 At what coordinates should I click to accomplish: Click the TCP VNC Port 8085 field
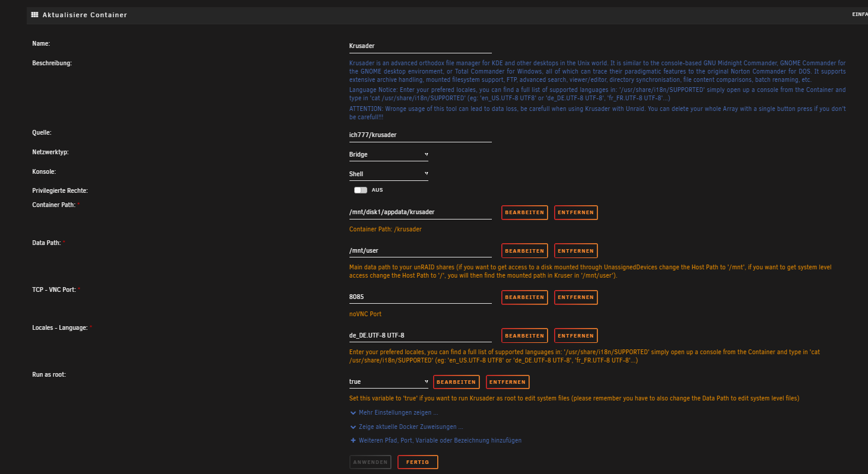421,297
